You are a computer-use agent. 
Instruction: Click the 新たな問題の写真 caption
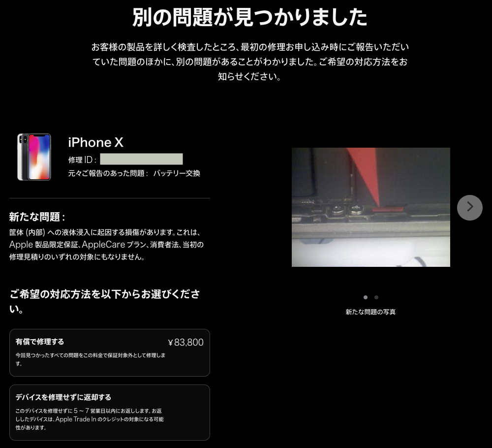[370, 312]
